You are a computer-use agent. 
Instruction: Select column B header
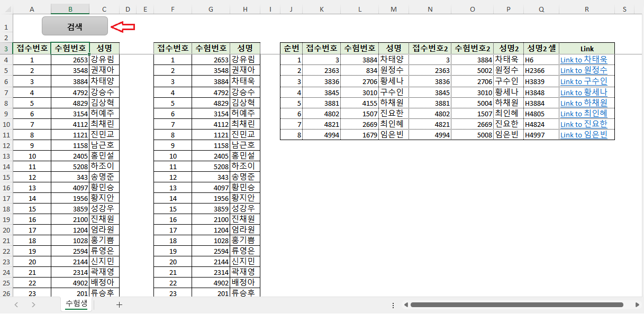(70, 9)
